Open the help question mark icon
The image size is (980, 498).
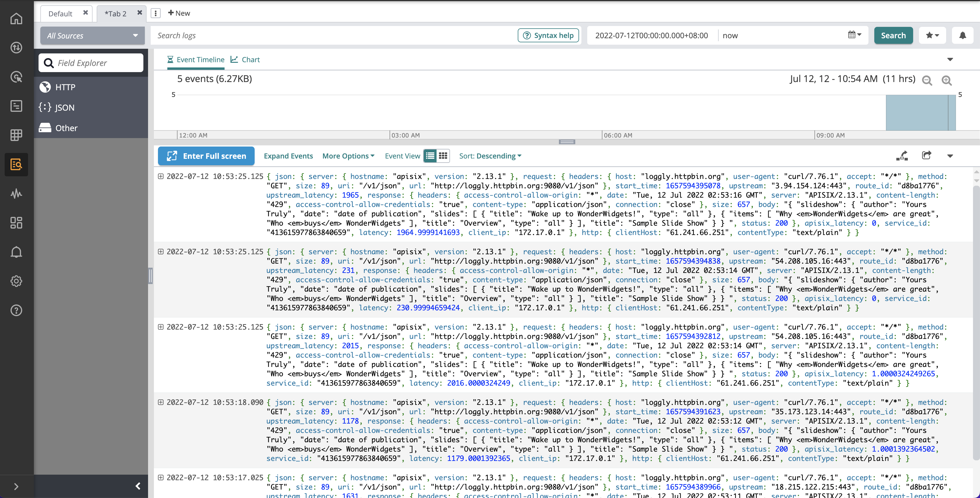click(x=16, y=310)
